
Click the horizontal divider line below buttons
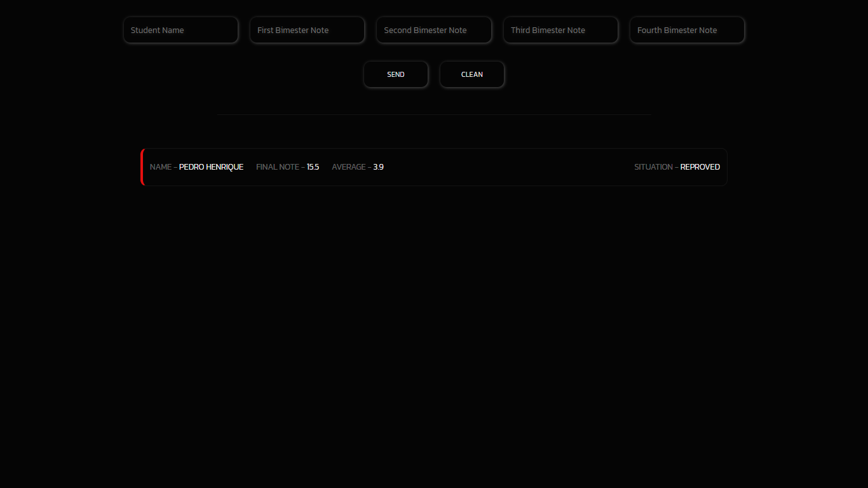point(434,114)
